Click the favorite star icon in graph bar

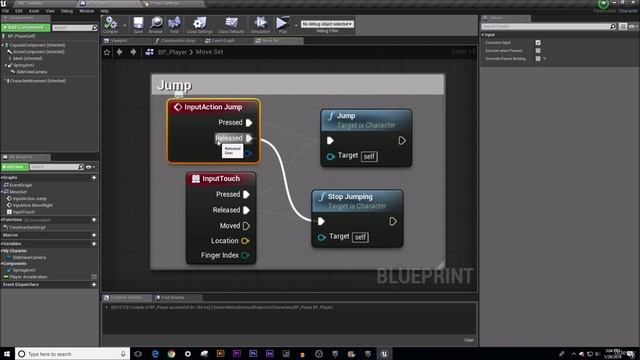(107, 52)
